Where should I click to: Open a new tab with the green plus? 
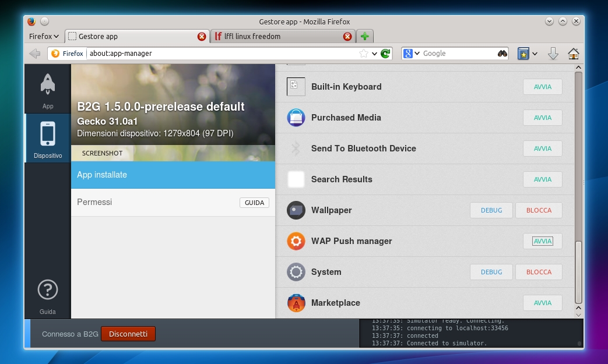click(364, 36)
